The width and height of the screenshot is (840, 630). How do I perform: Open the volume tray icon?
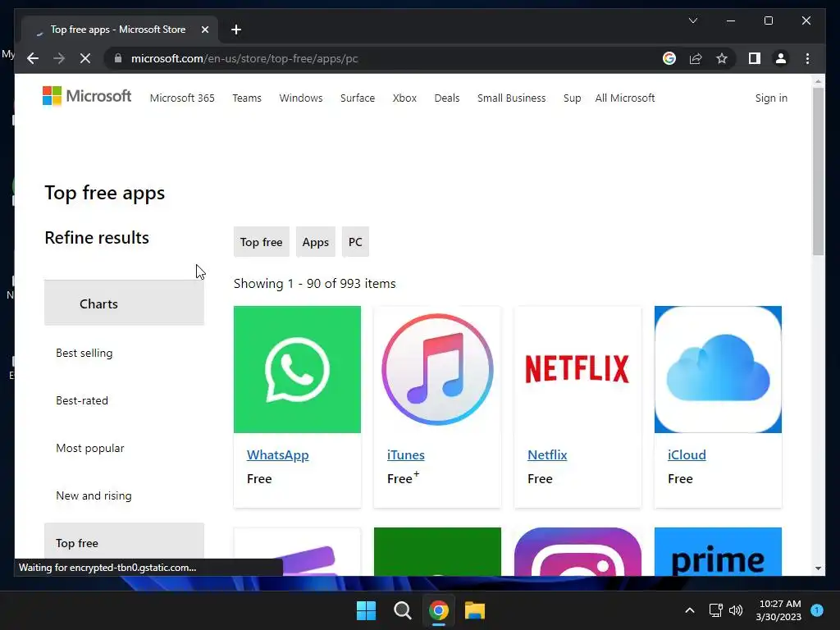point(736,610)
